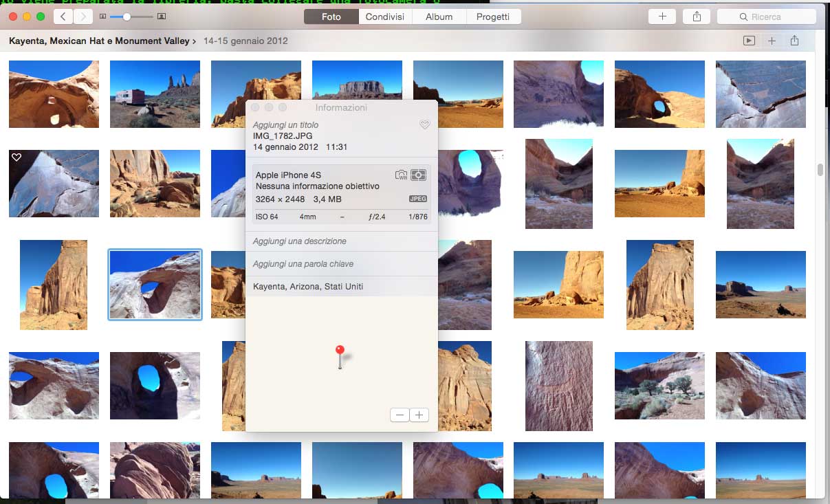
Task: Click the metering mode icon in the info panel
Action: click(418, 175)
